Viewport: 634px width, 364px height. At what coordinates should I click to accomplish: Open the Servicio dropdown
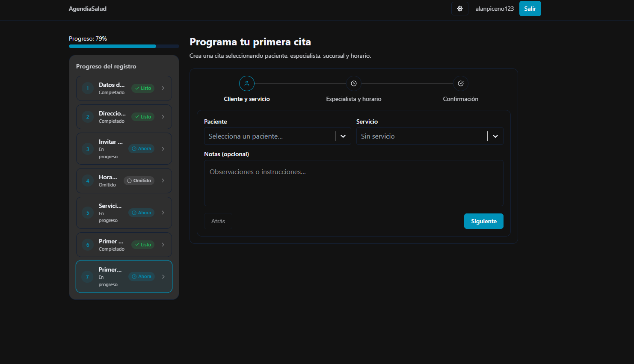pyautogui.click(x=430, y=136)
